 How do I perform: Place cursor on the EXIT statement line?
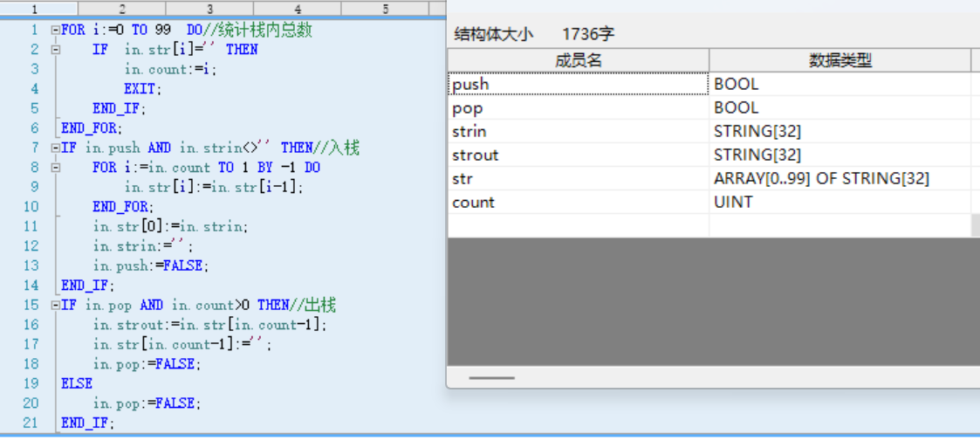(142, 89)
